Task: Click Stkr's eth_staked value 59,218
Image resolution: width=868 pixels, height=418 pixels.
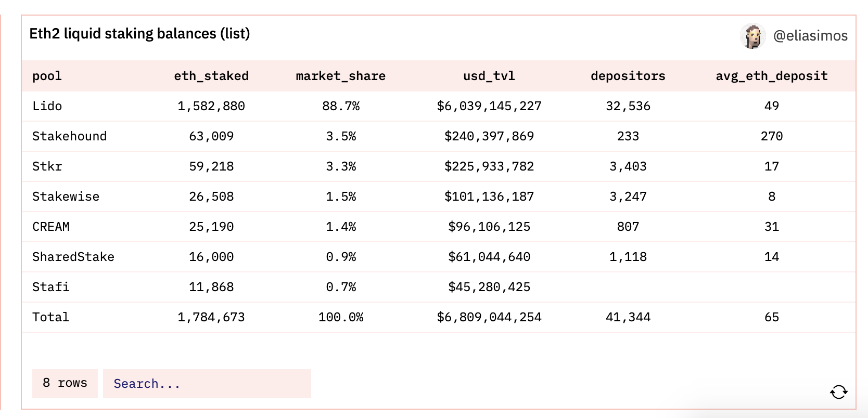Action: coord(211,166)
